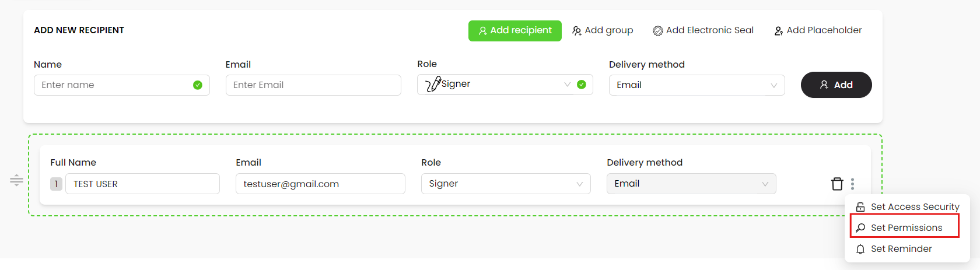The width and height of the screenshot is (980, 270).
Task: Click the lock icon beside Set Access Security
Action: [860, 207]
